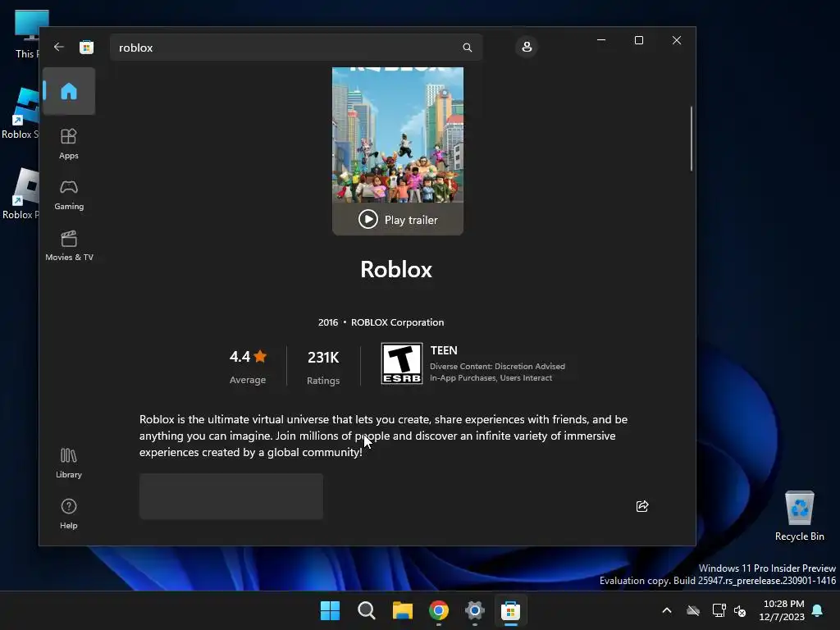Show hidden system tray icons
840x630 pixels.
pos(667,610)
